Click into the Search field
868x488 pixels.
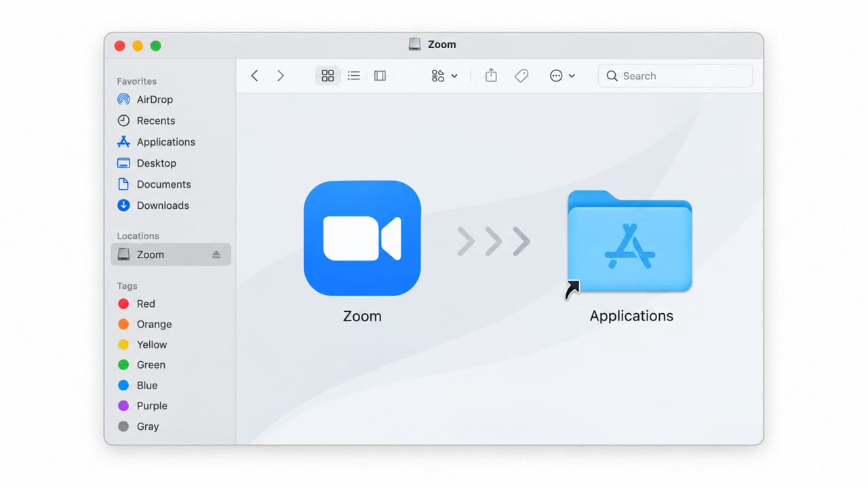tap(675, 76)
